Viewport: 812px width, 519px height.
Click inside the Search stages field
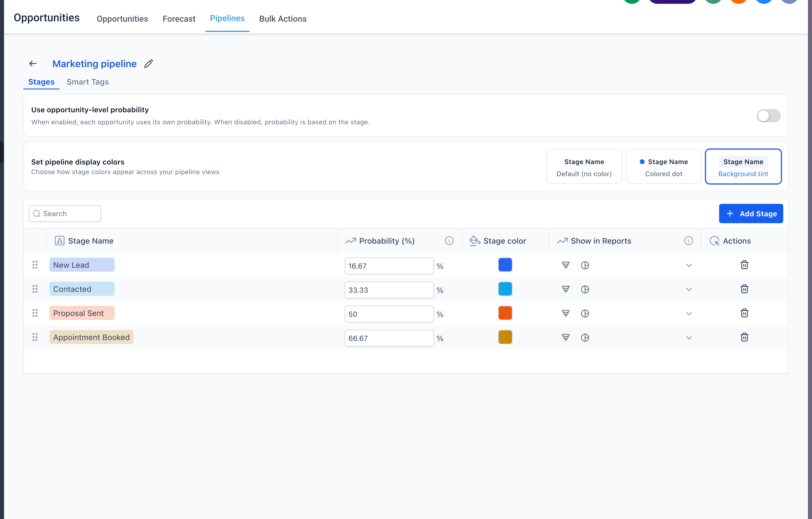(65, 213)
